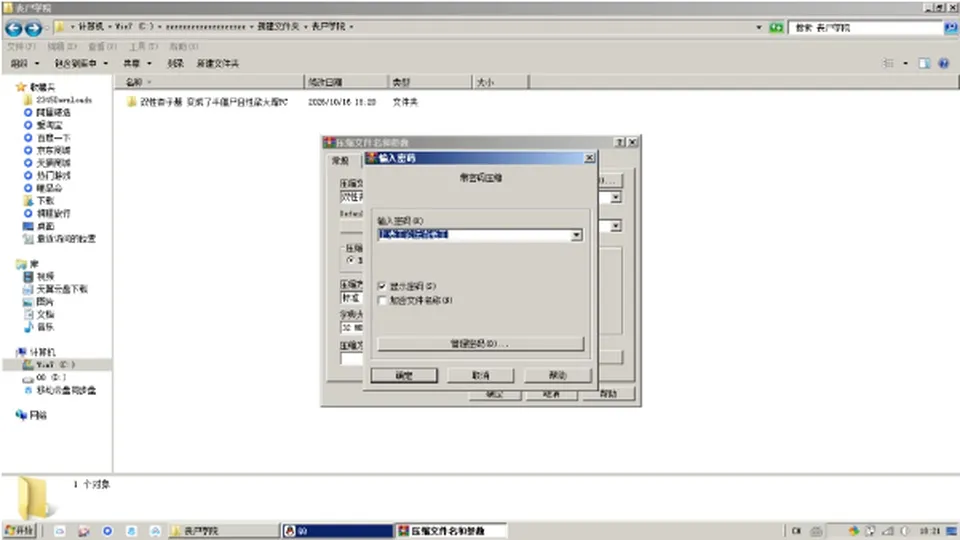
Task: Click the Explorer search box
Action: (x=866, y=28)
